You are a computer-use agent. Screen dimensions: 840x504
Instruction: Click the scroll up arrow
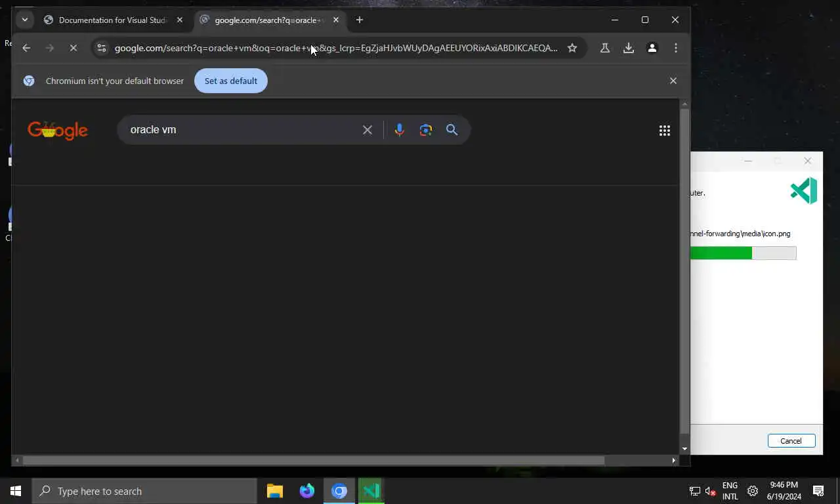tap(684, 104)
